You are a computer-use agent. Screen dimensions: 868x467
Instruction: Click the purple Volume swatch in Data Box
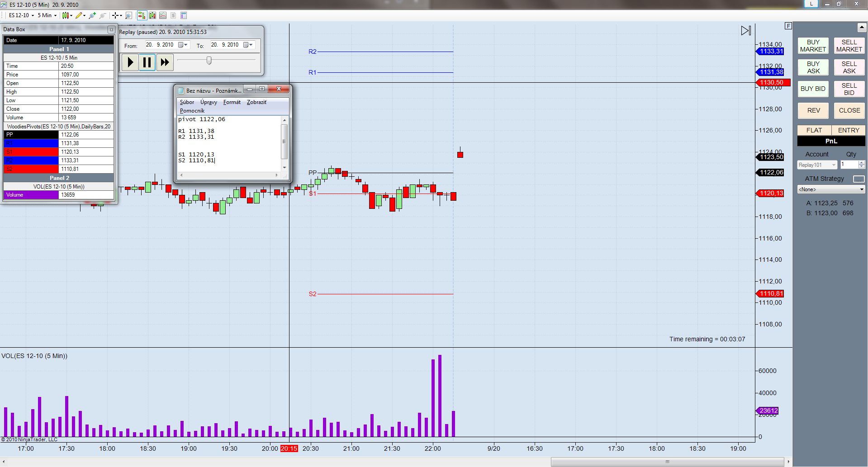pos(31,195)
